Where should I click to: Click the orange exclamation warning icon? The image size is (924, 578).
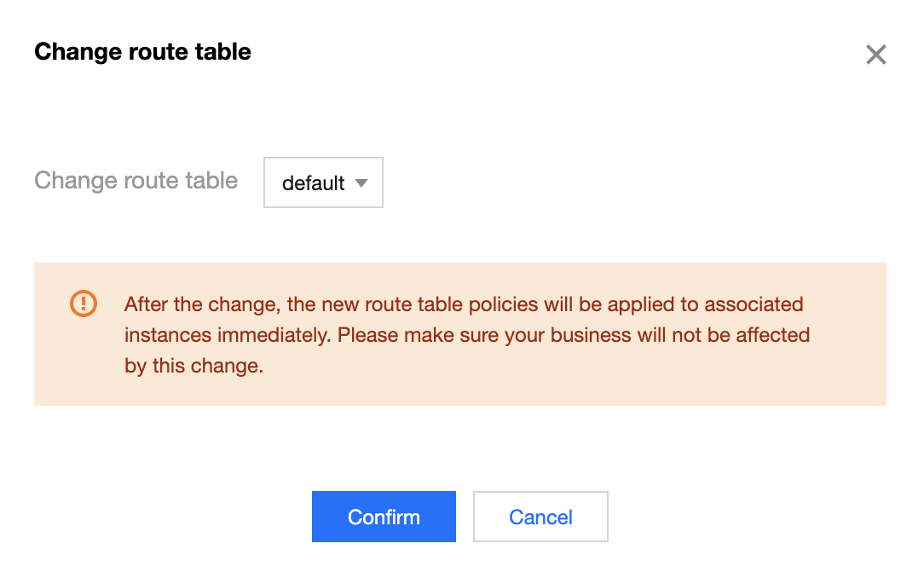84,304
